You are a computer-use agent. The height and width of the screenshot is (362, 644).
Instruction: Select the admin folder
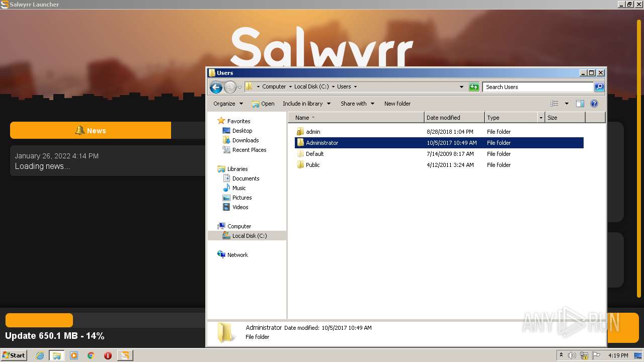point(313,132)
